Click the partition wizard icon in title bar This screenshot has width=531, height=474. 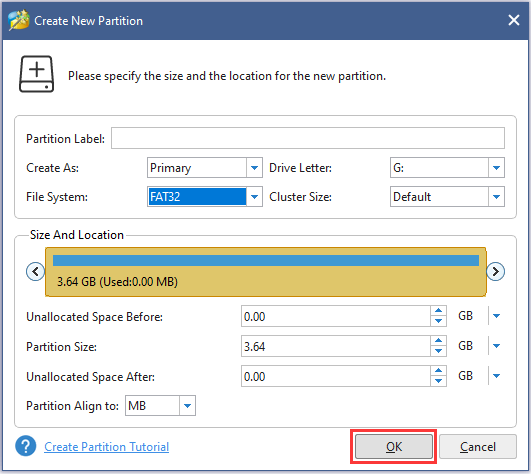click(19, 20)
